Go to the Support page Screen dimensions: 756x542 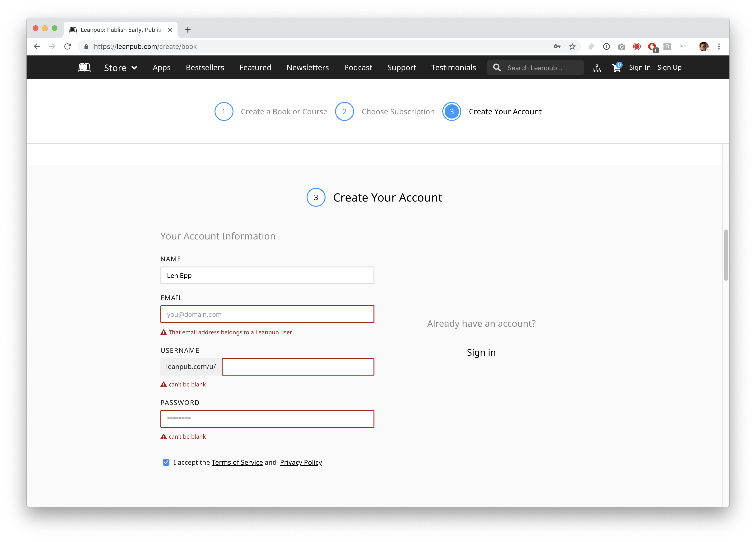pyautogui.click(x=402, y=68)
